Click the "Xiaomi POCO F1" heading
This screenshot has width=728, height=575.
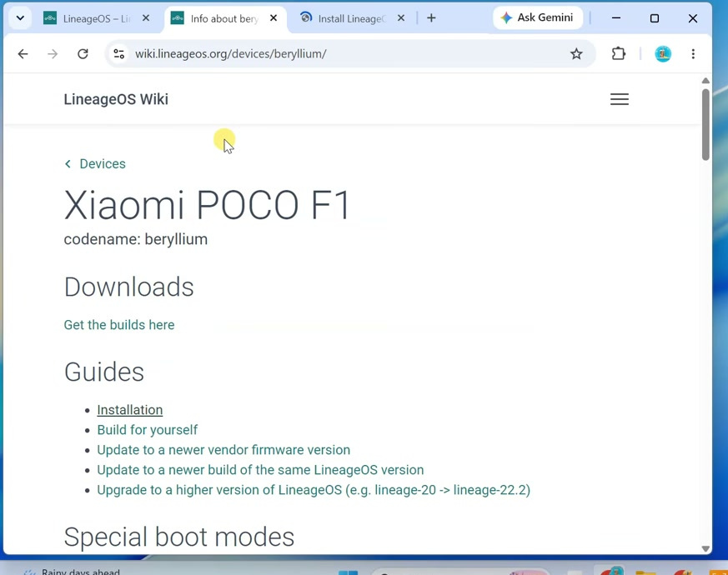207,205
